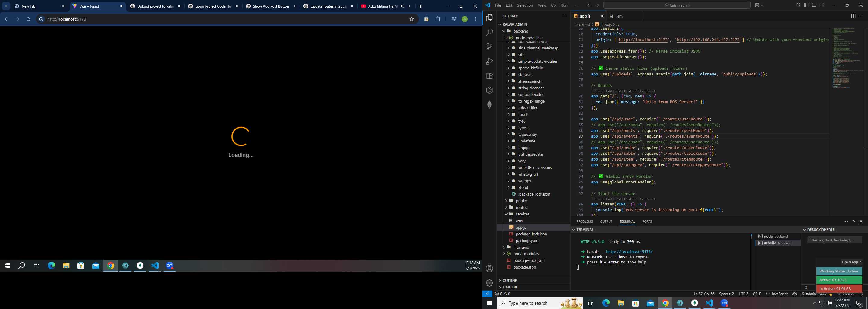868x309 pixels.
Task: Toggle the Primary Side Bar layout icon
Action: click(806, 5)
